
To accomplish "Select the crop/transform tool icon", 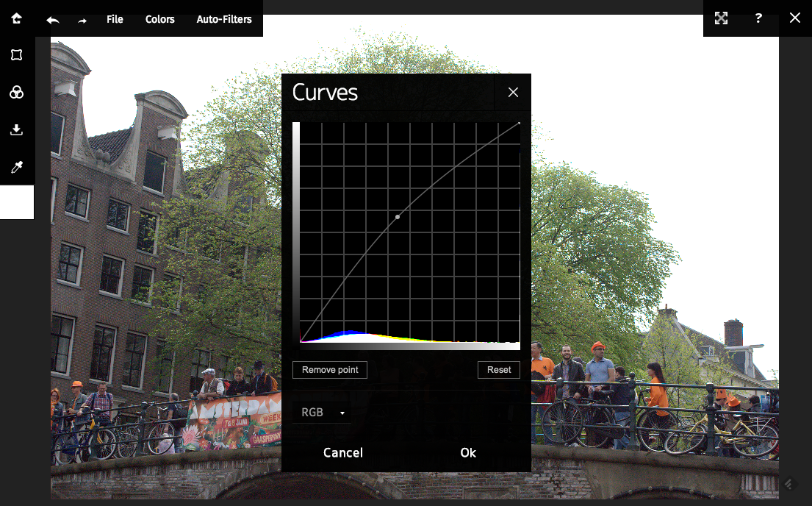I will point(17,55).
